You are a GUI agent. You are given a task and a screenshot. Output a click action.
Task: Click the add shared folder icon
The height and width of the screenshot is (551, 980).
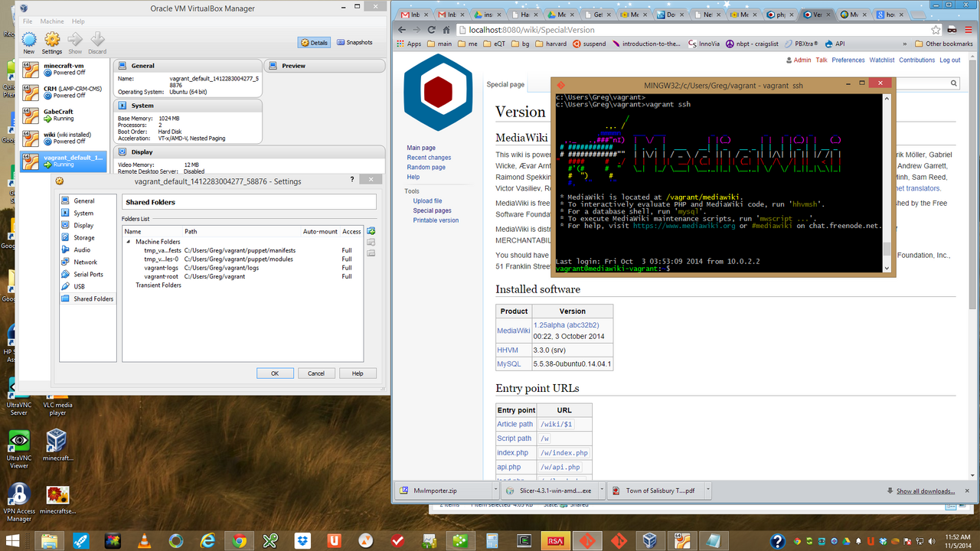tap(371, 231)
